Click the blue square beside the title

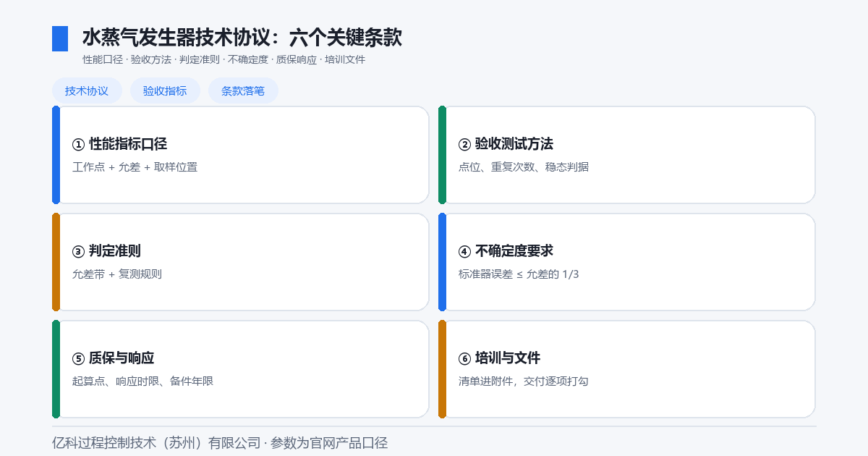(60, 39)
